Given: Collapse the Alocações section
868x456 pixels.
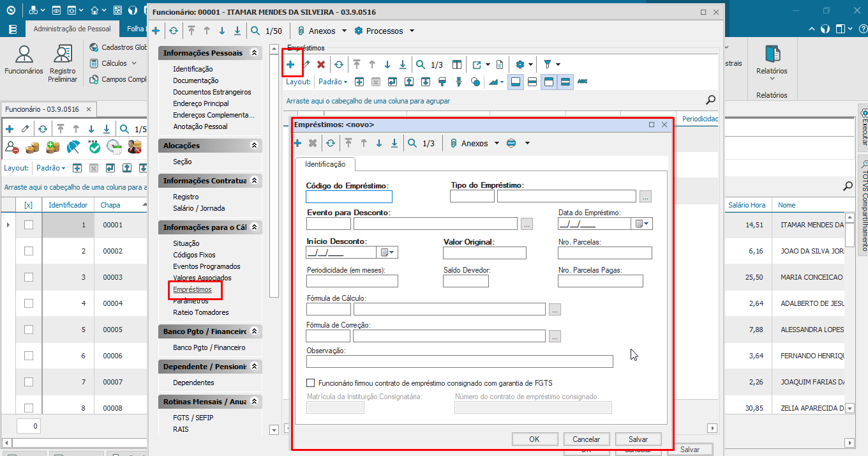Looking at the screenshot, I should [x=255, y=146].
